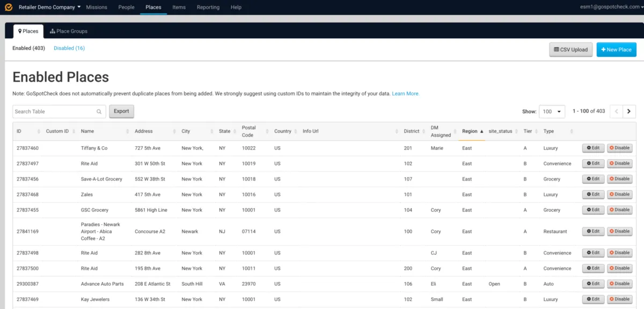
Task: Click the GoSpotCheck logo icon
Action: [8, 7]
